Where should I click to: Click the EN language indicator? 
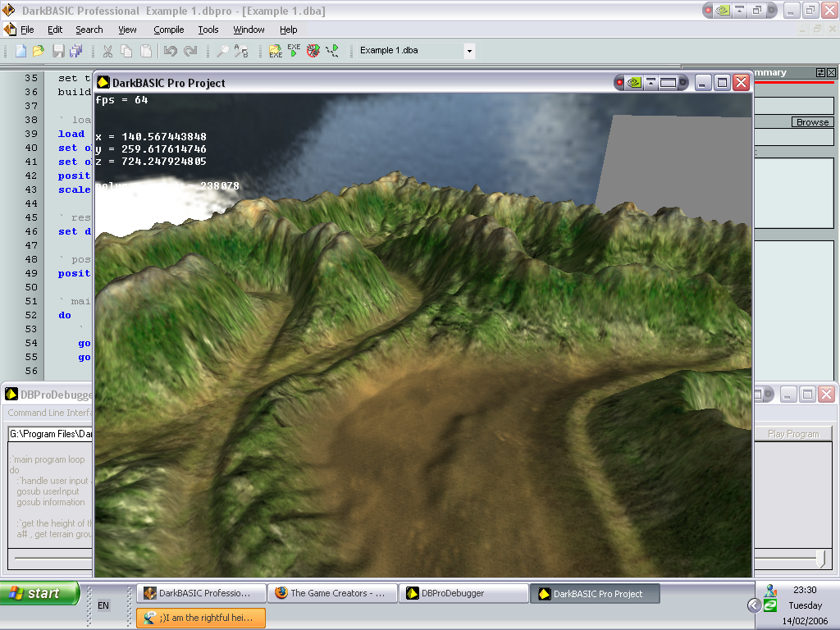[x=103, y=605]
